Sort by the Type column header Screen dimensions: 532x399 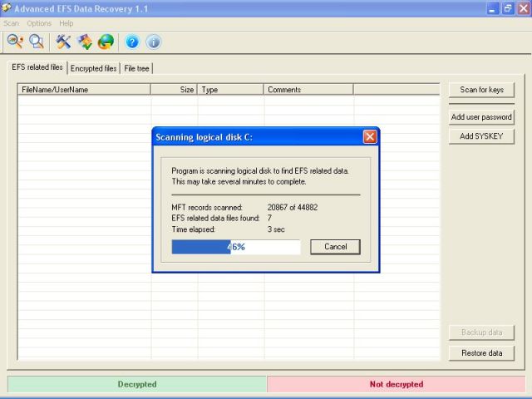230,90
